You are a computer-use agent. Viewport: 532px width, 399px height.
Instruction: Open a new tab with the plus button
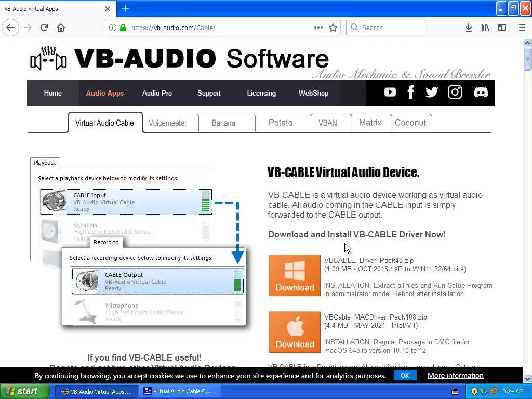tap(125, 8)
